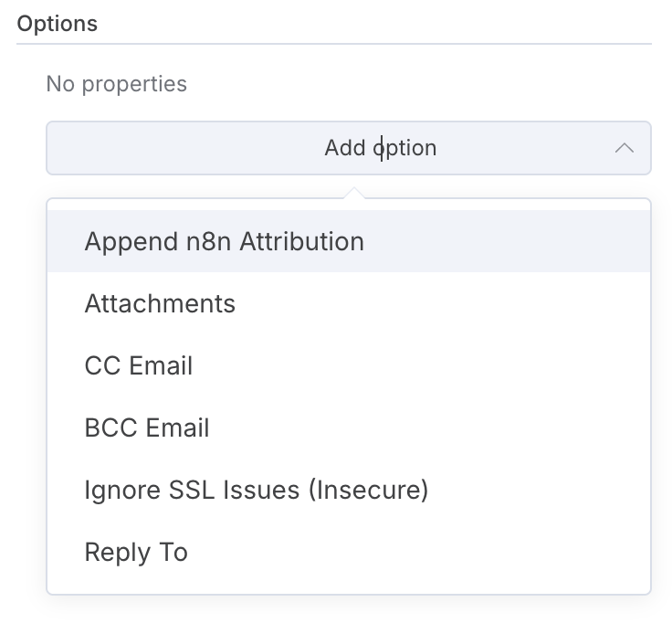Click the No properties text

(116, 84)
